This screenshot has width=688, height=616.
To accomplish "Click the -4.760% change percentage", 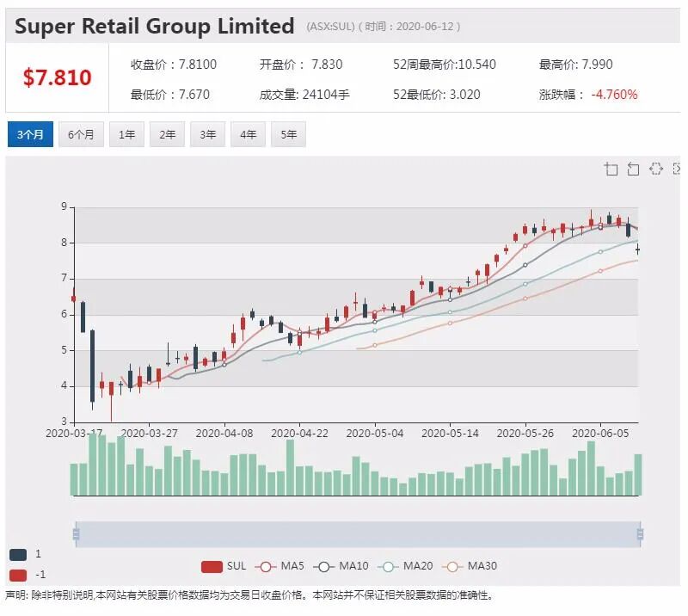I will (614, 95).
